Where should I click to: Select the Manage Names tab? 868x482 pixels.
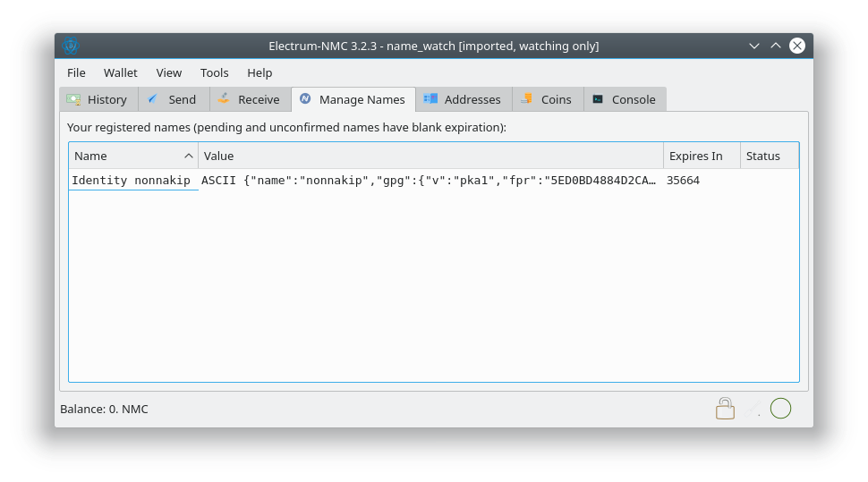click(x=353, y=99)
